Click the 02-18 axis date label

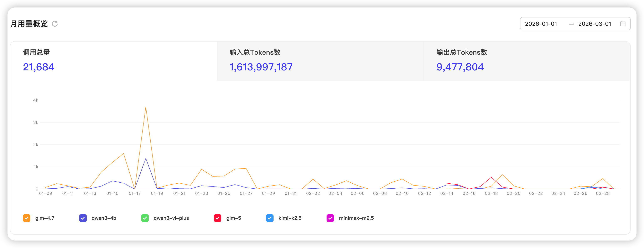click(491, 193)
